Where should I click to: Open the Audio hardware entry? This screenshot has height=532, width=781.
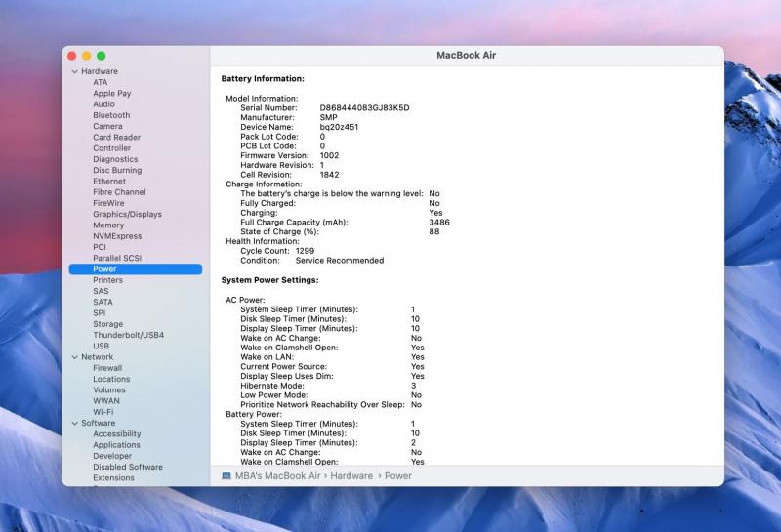pyautogui.click(x=103, y=104)
